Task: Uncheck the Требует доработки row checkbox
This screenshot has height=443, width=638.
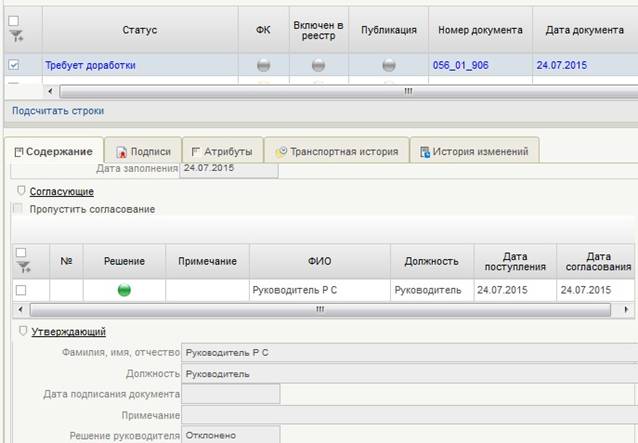Action: 14,65
